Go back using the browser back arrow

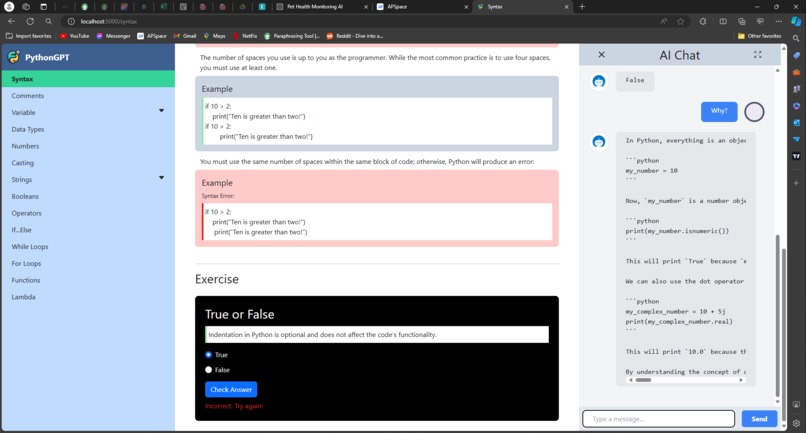11,21
